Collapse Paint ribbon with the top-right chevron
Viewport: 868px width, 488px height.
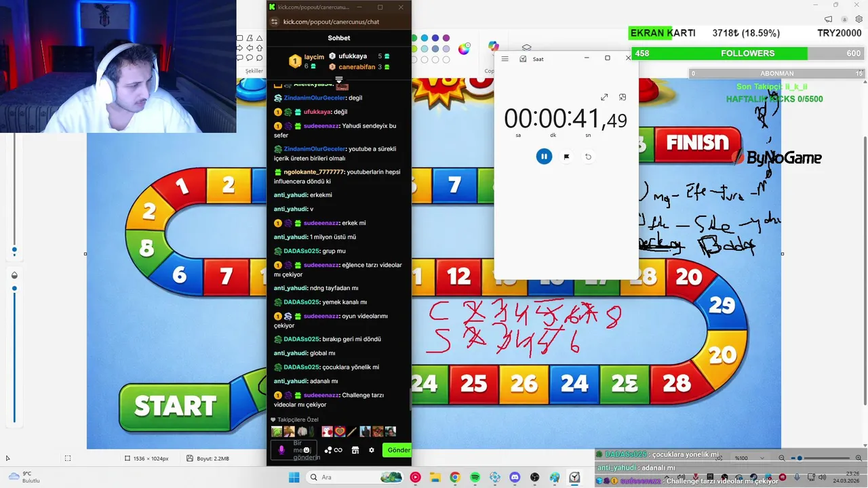click(x=861, y=70)
